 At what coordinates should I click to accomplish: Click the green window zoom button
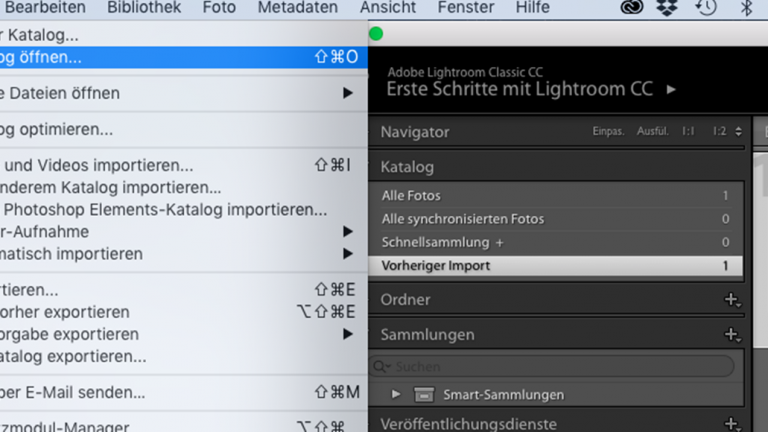(376, 34)
